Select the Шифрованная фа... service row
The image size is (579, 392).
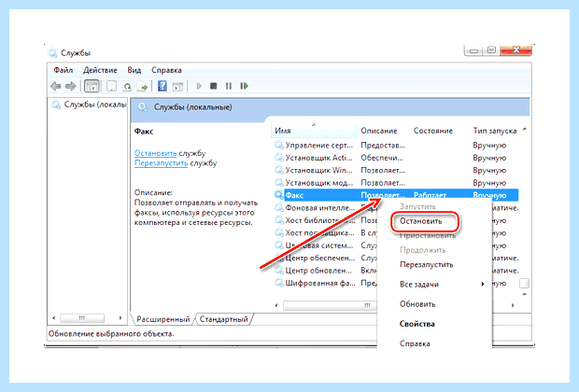pyautogui.click(x=325, y=283)
